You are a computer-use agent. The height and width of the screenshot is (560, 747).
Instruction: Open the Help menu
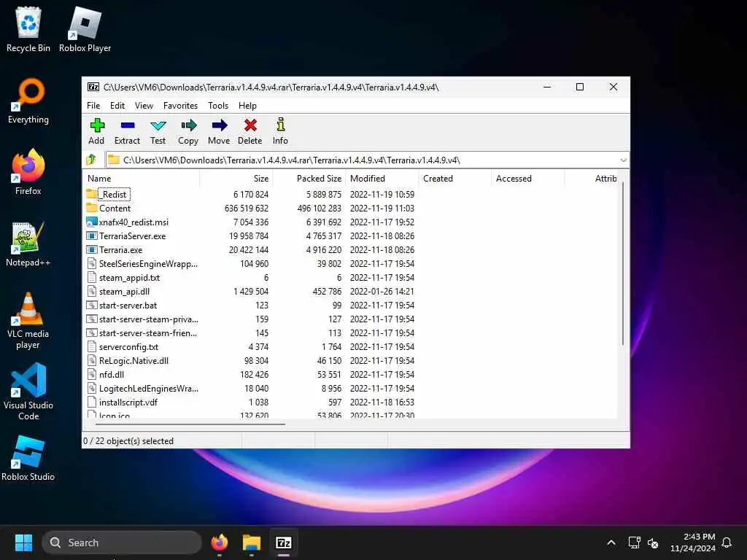point(247,106)
